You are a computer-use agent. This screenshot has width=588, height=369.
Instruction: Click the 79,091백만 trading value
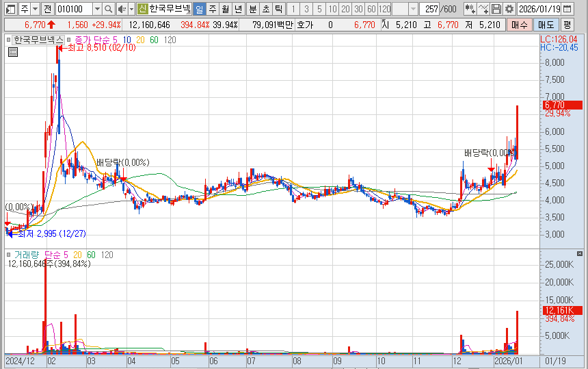pos(273,25)
